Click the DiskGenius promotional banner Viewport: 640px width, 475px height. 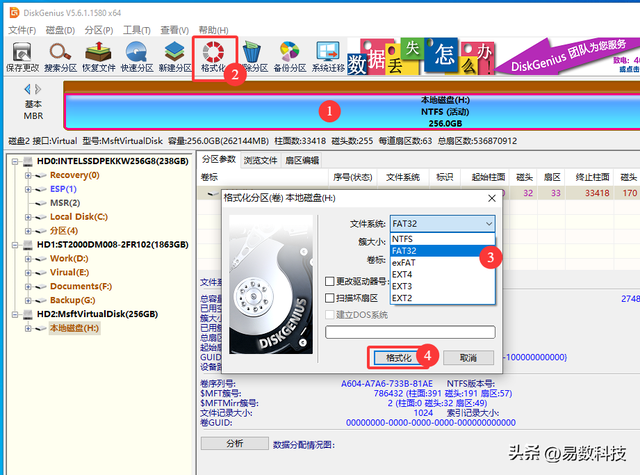pos(493,57)
